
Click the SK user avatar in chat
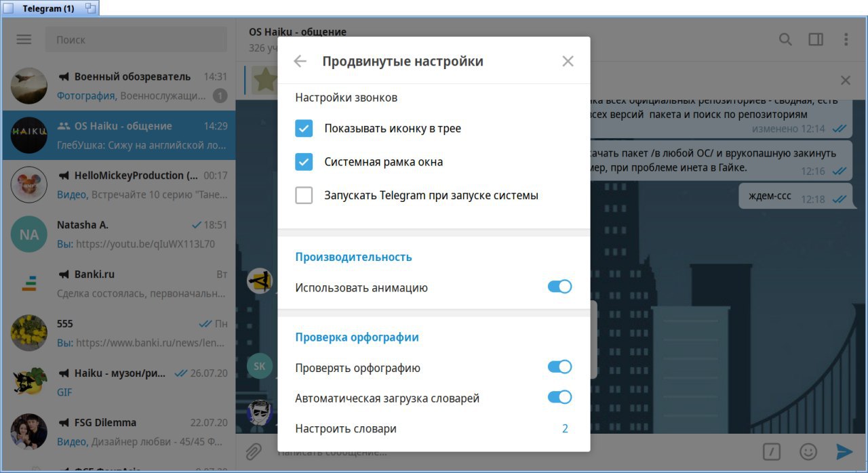pos(259,366)
